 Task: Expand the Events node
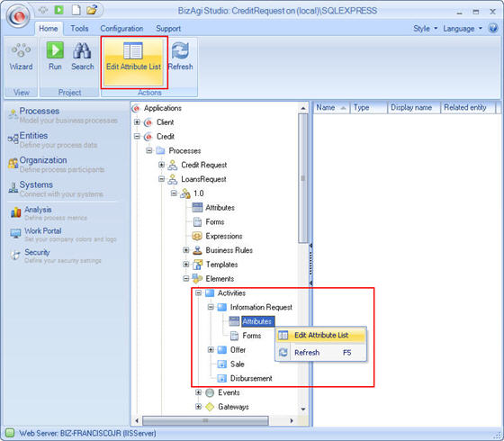pos(199,392)
